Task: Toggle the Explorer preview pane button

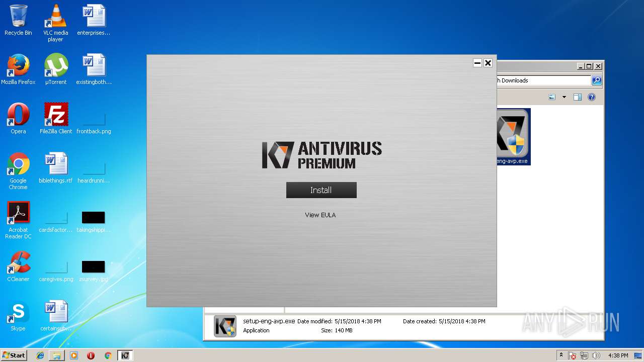Action: 578,97
